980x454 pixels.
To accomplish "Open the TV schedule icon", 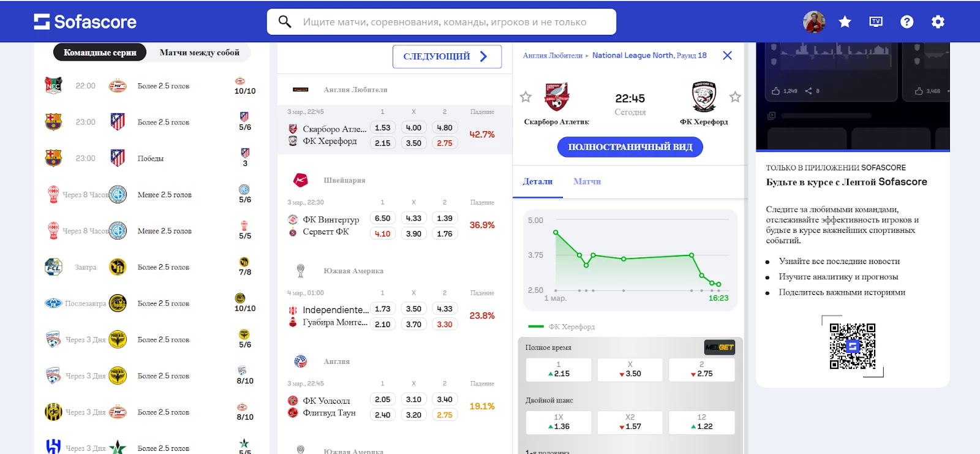I will click(876, 22).
